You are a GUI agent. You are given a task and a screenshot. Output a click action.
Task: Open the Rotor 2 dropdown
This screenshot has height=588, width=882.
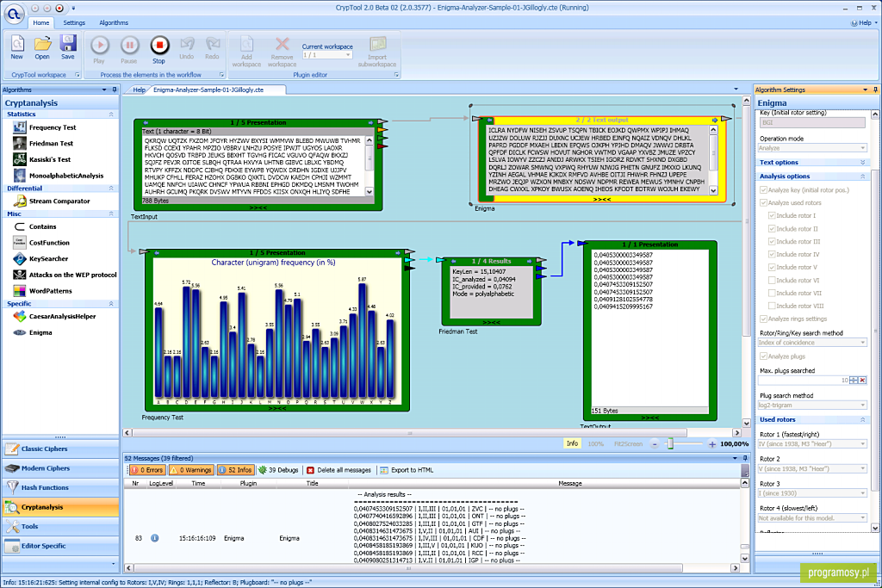click(812, 469)
